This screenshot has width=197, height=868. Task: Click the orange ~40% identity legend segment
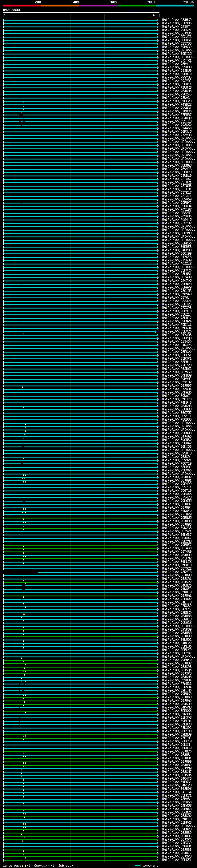pyautogui.click(x=60, y=6)
